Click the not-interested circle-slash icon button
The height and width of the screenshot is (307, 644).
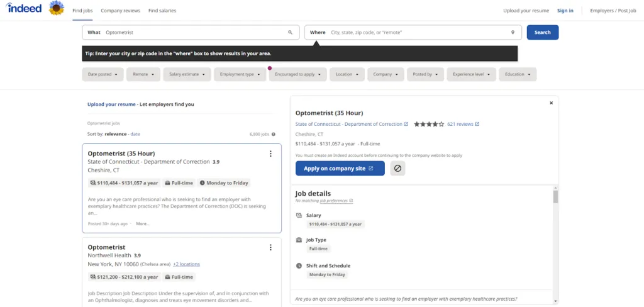[x=397, y=169]
